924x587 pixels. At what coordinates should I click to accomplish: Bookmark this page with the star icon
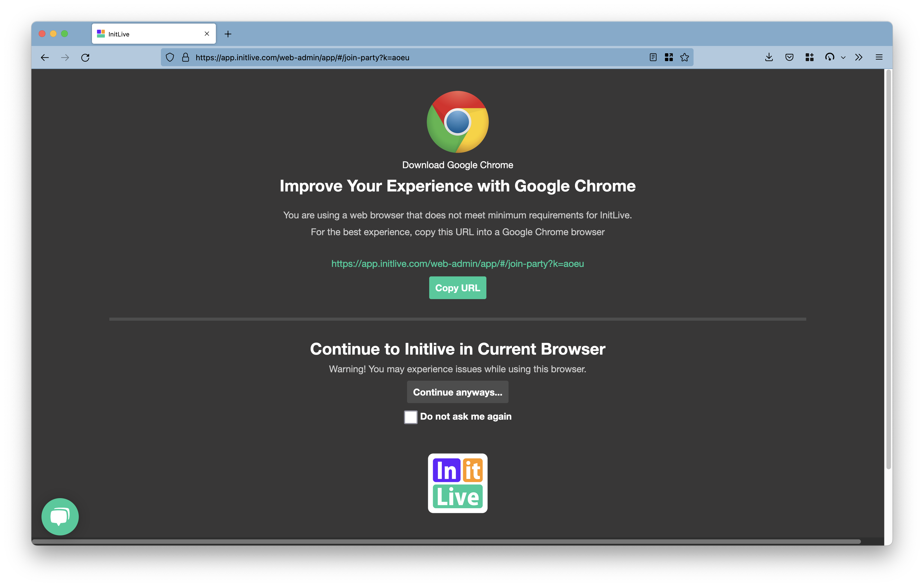click(684, 57)
